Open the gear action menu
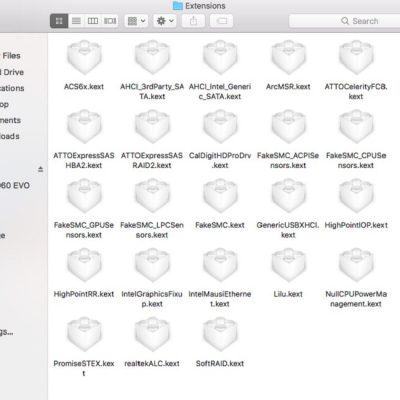 tap(165, 21)
